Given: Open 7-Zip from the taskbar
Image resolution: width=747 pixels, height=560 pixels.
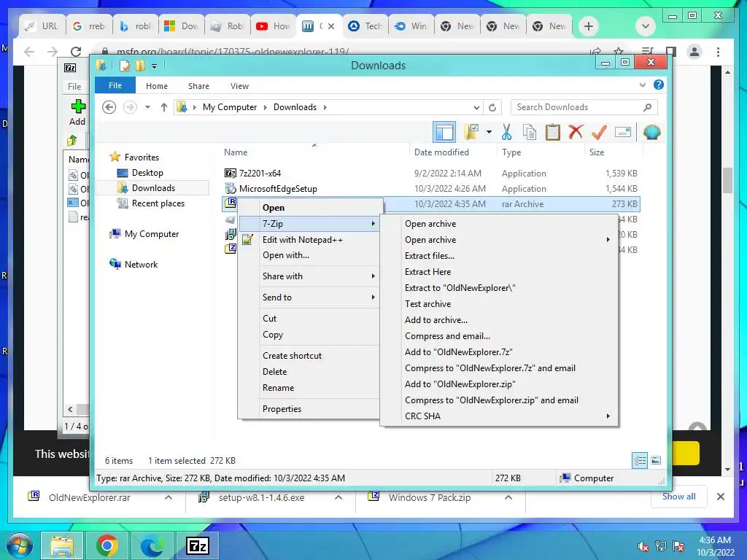Looking at the screenshot, I should pyautogui.click(x=197, y=545).
